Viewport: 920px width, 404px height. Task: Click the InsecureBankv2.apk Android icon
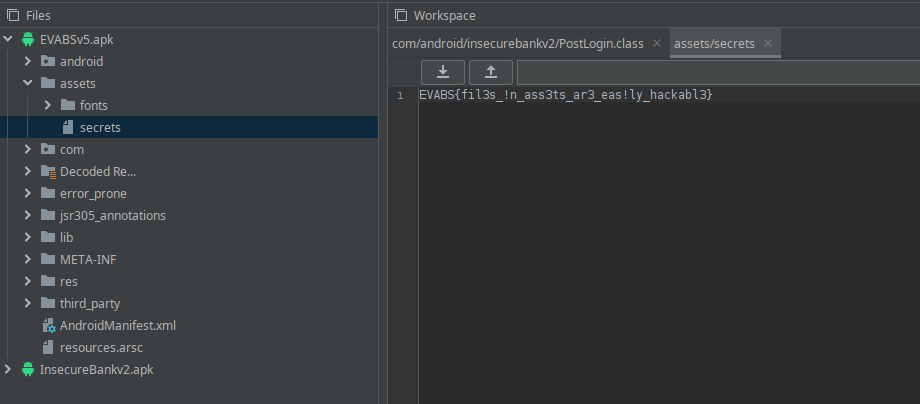click(28, 369)
